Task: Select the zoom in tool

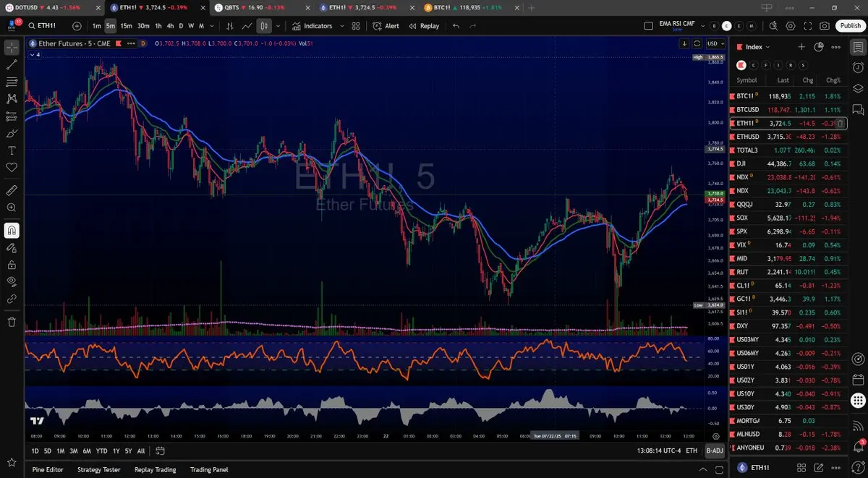Action: click(x=12, y=208)
